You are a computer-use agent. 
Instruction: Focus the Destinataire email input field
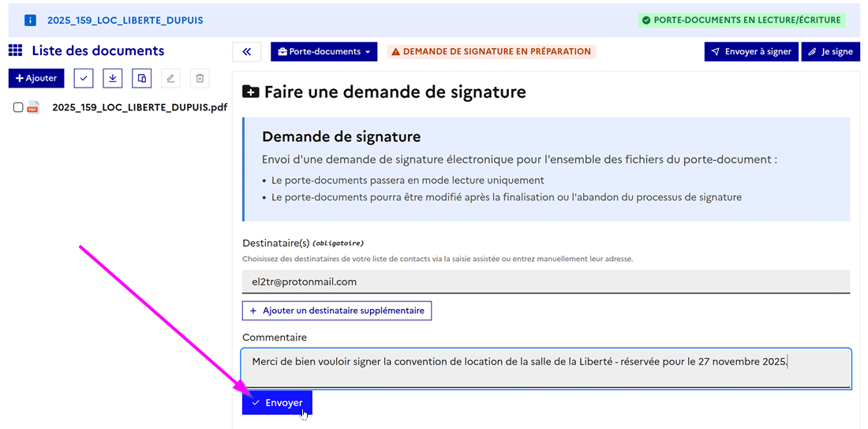[546, 282]
